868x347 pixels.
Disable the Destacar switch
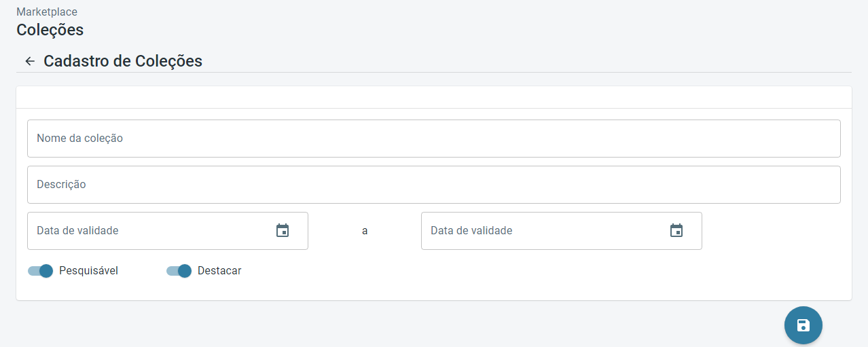(179, 271)
